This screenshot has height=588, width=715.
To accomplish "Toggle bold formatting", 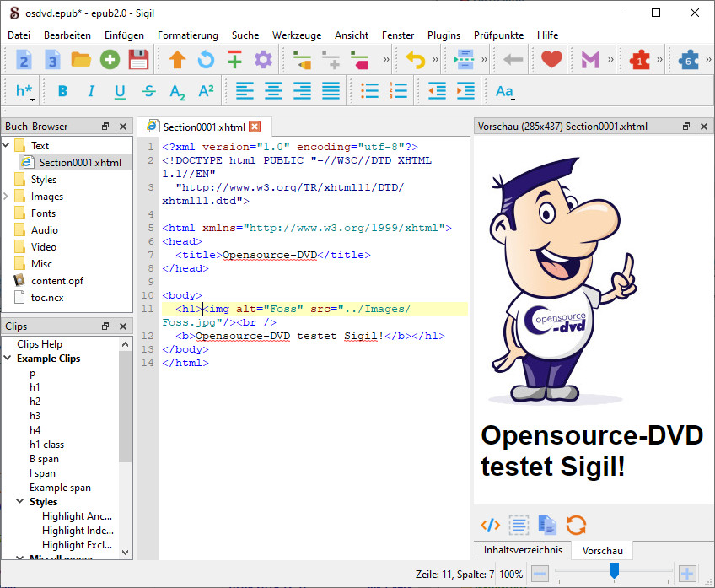I will click(x=62, y=91).
